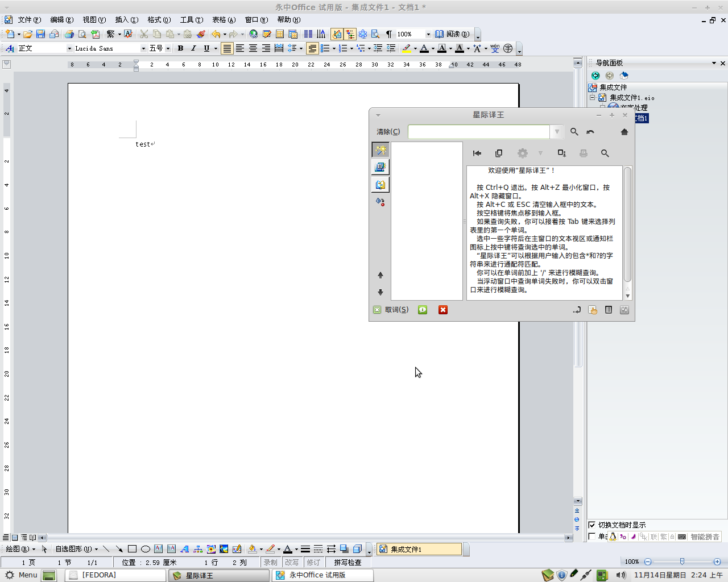Open print preview in the Office toolbar

[82, 34]
